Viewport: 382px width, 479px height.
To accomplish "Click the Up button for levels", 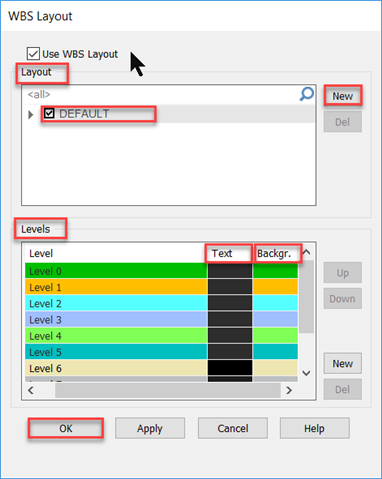I will [x=343, y=273].
